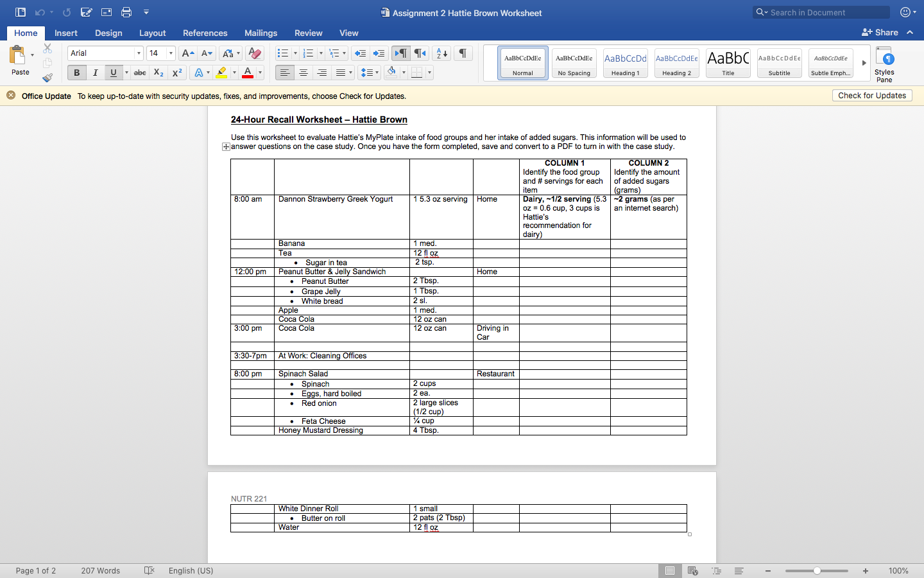
Task: Toggle Bold formatting
Action: coord(77,73)
